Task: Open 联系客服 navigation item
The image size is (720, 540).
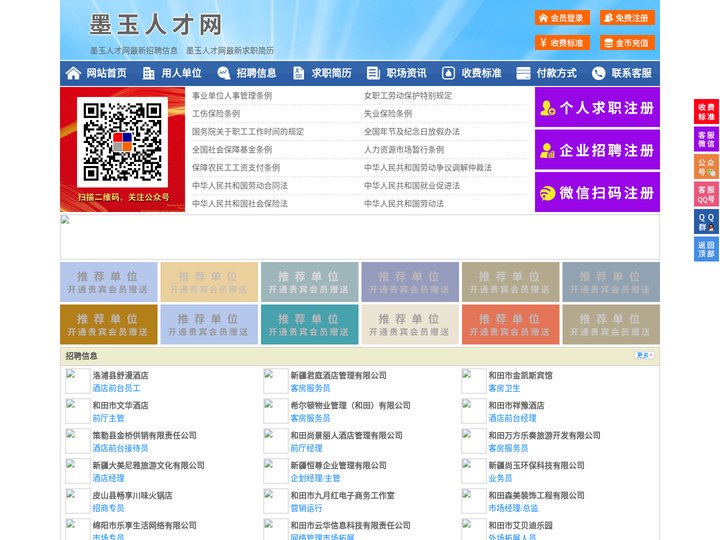Action: tap(631, 73)
